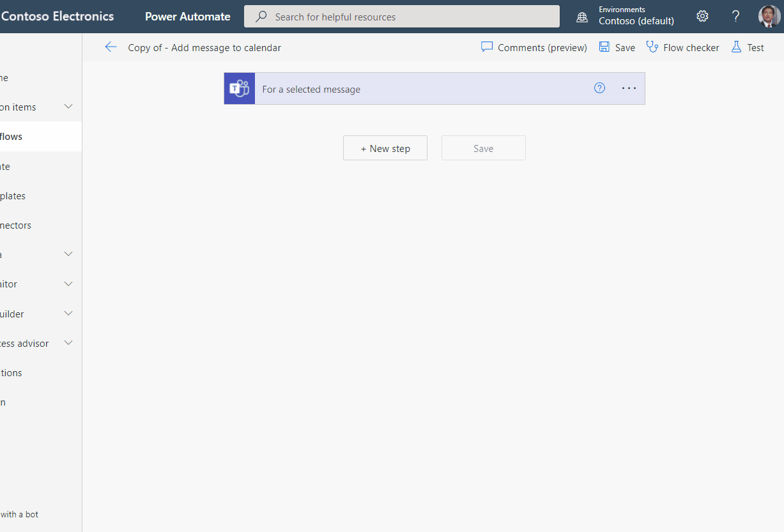
Task: Open Create in the sidebar
Action: [41, 167]
